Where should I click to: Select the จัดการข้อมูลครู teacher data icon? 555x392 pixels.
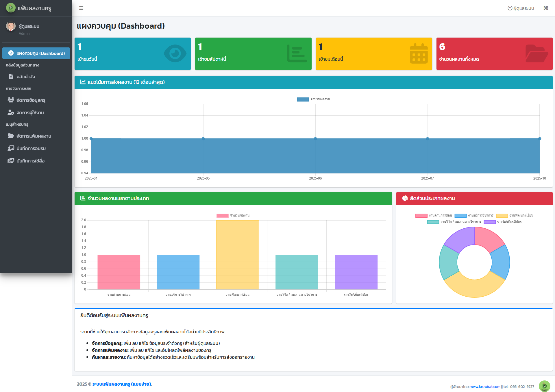click(11, 100)
